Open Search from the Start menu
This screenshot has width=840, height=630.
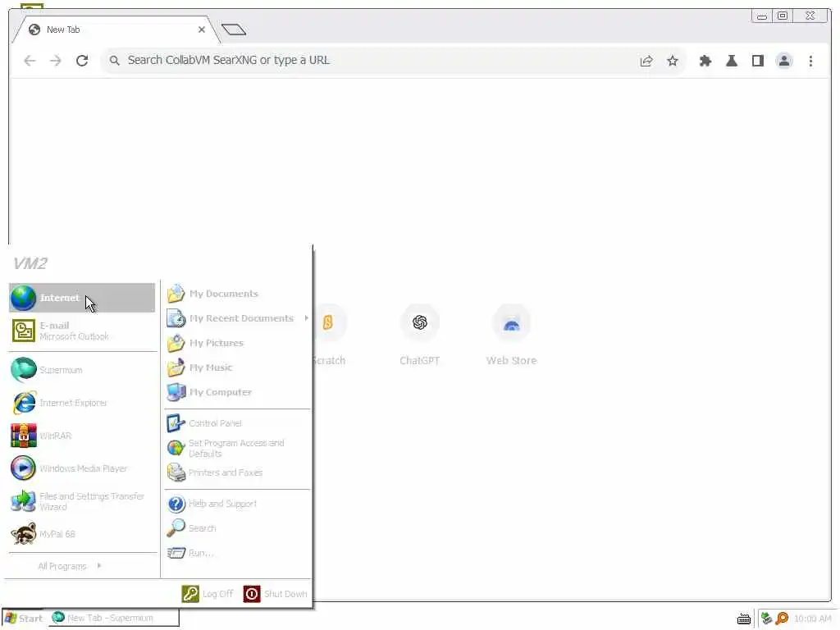pyautogui.click(x=237, y=528)
